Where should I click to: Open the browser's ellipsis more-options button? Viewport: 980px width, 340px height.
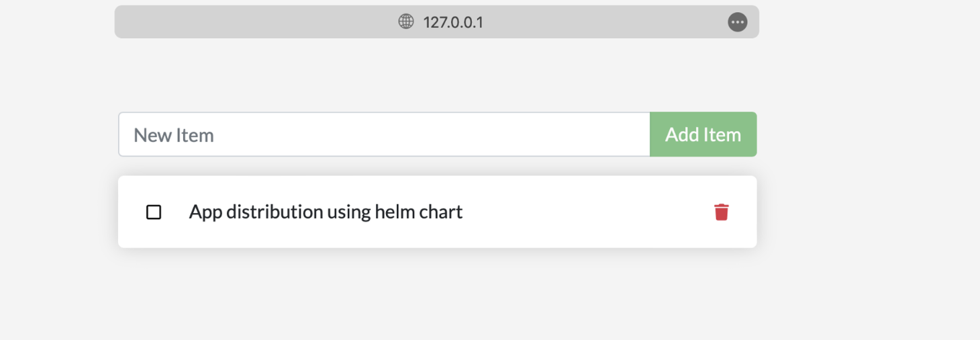pyautogui.click(x=737, y=22)
